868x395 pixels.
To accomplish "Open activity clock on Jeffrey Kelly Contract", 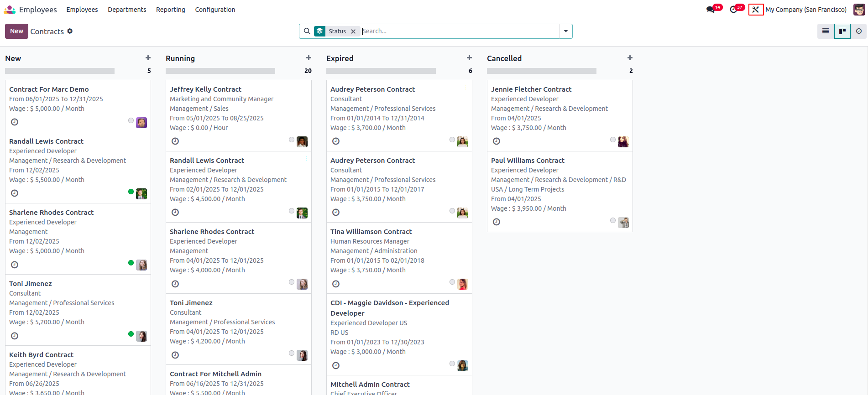I will click(175, 141).
